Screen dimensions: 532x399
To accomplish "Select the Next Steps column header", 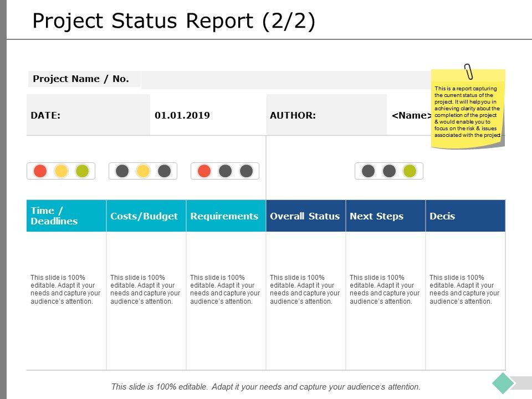I will pyautogui.click(x=386, y=216).
